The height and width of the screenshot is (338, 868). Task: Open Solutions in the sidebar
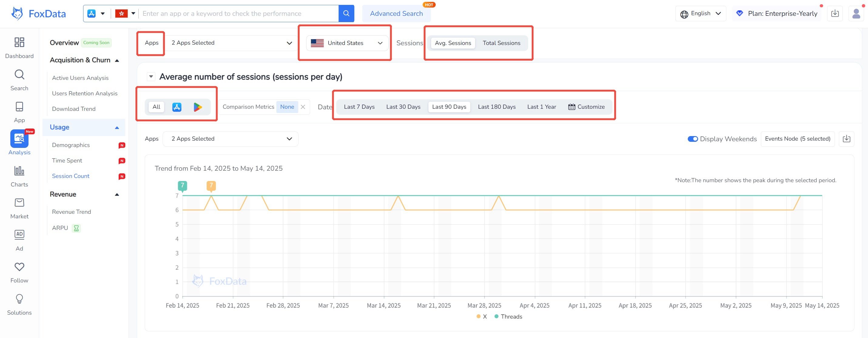coord(19,305)
